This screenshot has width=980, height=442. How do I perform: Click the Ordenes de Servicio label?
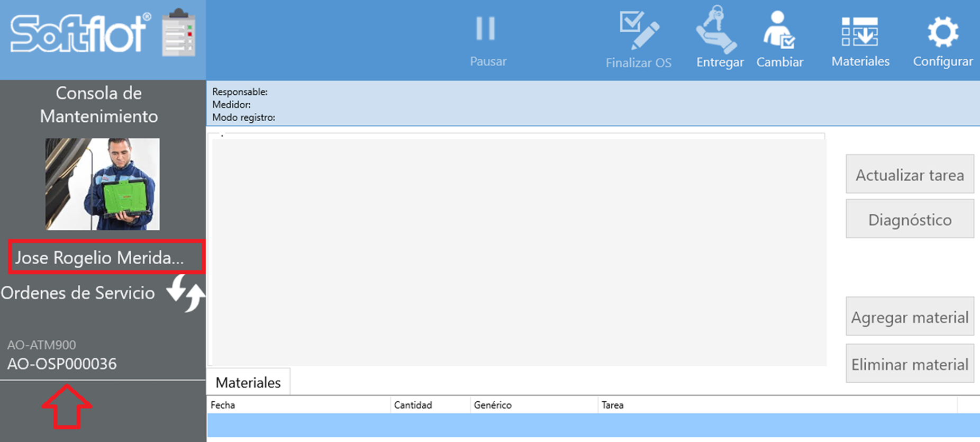point(78,293)
